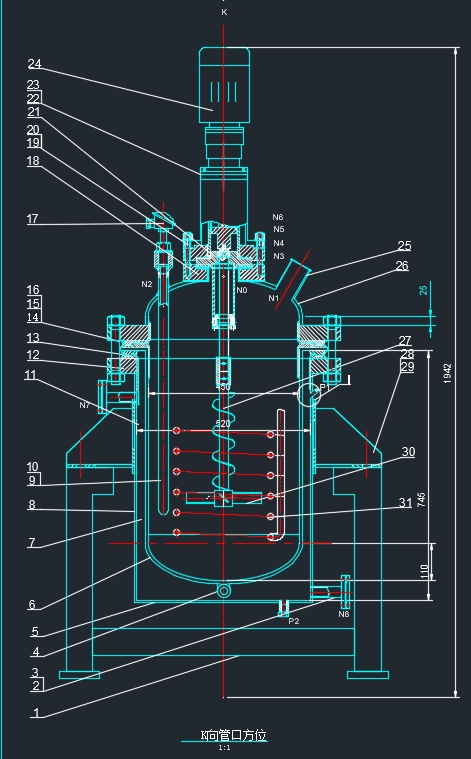Click part callout number 12

click(x=32, y=355)
